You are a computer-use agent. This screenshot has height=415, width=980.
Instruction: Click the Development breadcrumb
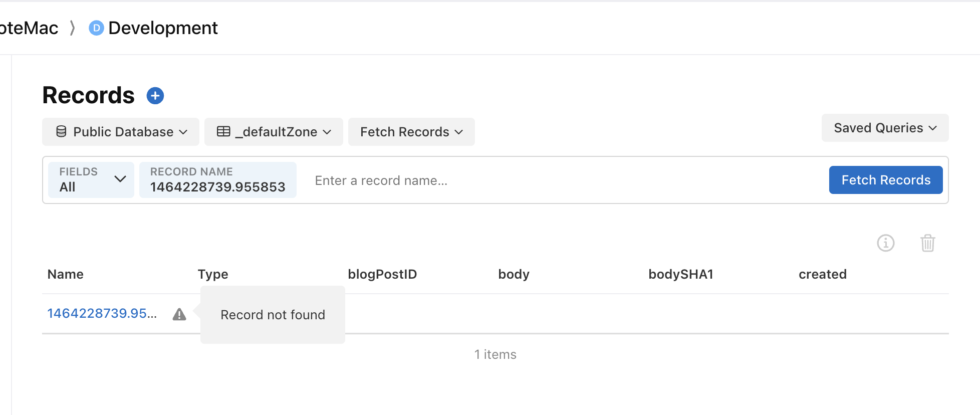tap(163, 28)
